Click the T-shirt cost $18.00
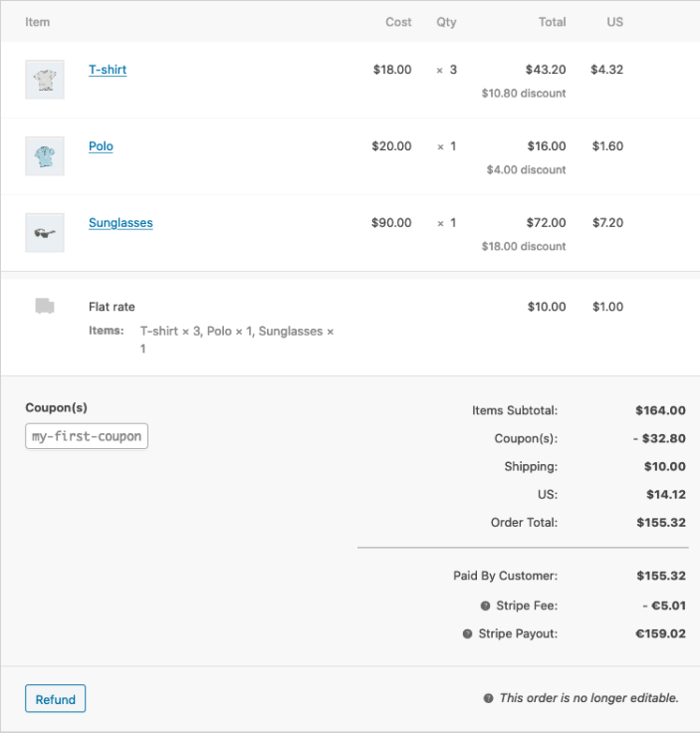Screen dimensions: 700x733 click(392, 70)
